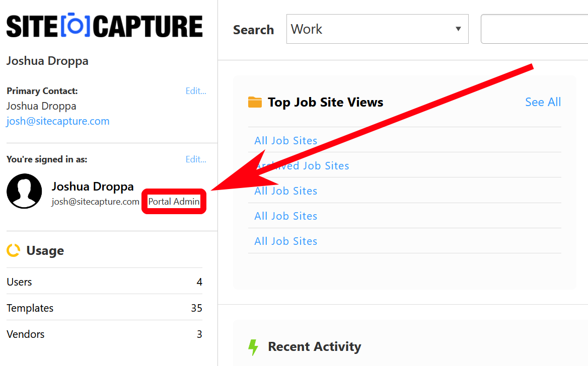This screenshot has width=588, height=366.
Task: Click the Templates count value 35
Action: point(196,308)
